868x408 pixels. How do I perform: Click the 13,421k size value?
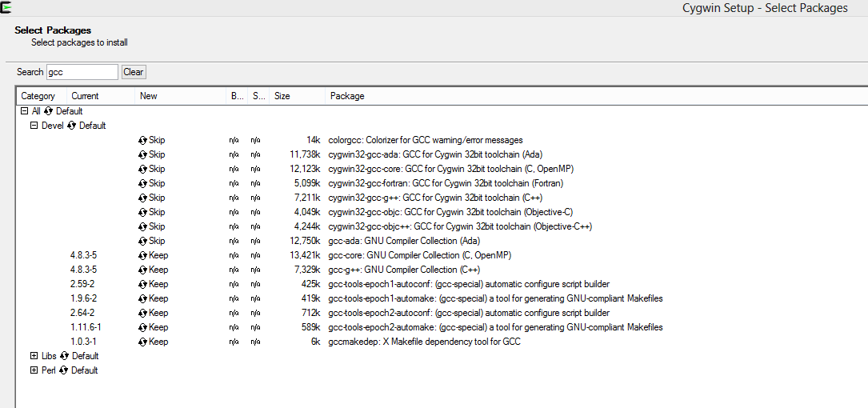tap(305, 255)
